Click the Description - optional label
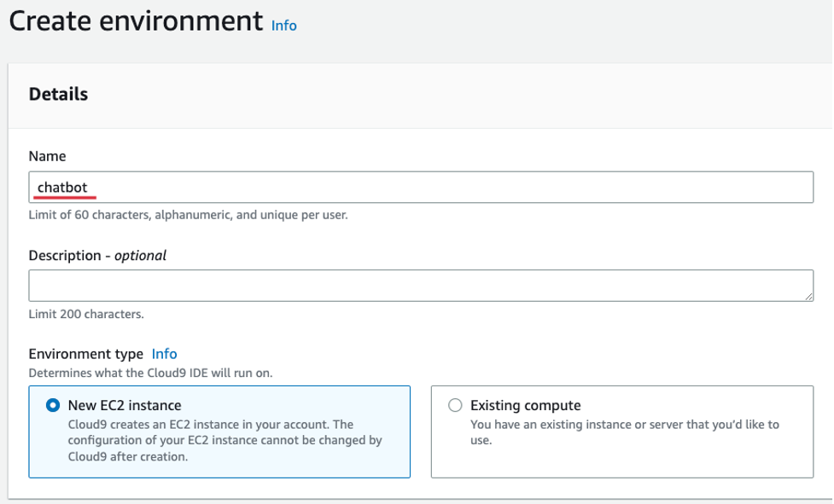This screenshot has width=834, height=504. coord(97,255)
